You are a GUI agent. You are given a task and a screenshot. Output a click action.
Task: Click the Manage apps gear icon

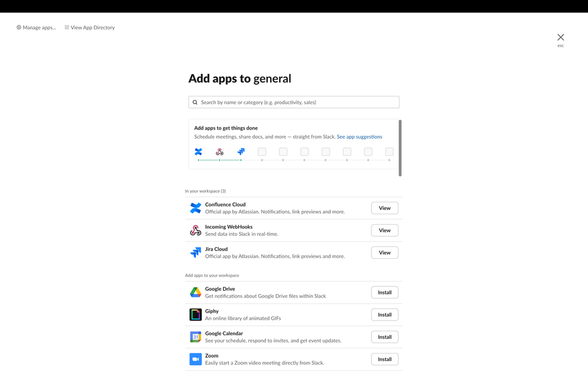(x=18, y=27)
